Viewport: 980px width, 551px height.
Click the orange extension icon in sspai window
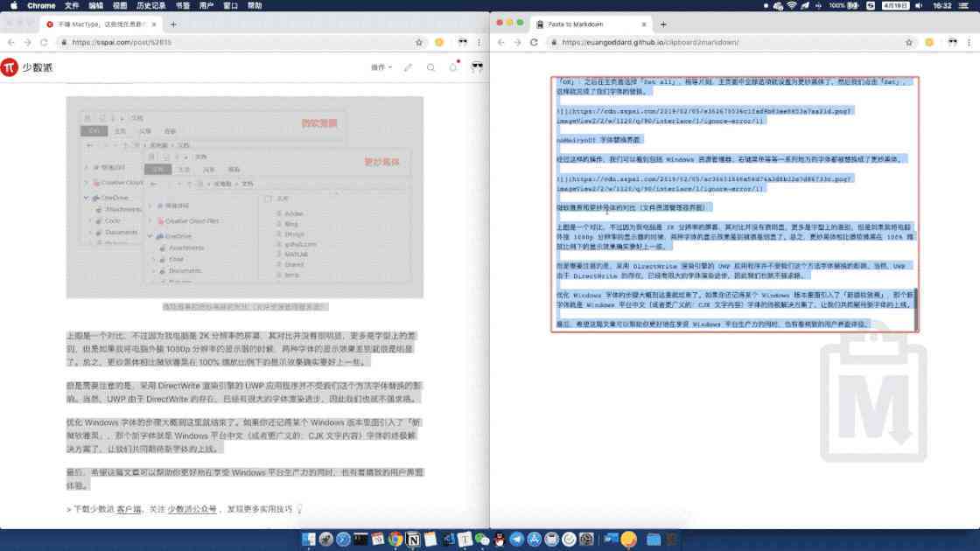(x=439, y=43)
